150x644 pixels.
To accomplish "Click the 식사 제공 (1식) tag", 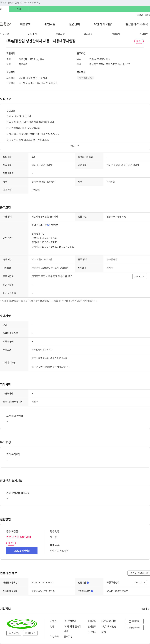I will pos(85,78).
